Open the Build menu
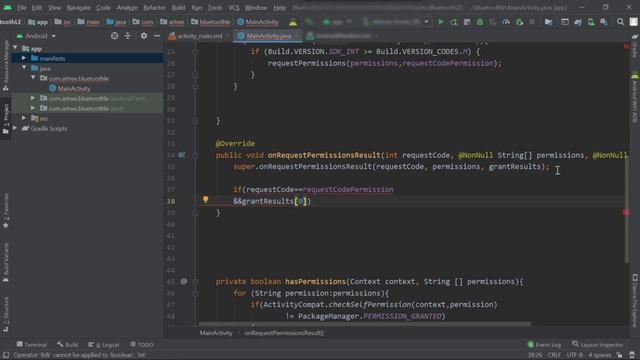The width and height of the screenshot is (640, 360). pos(178,8)
